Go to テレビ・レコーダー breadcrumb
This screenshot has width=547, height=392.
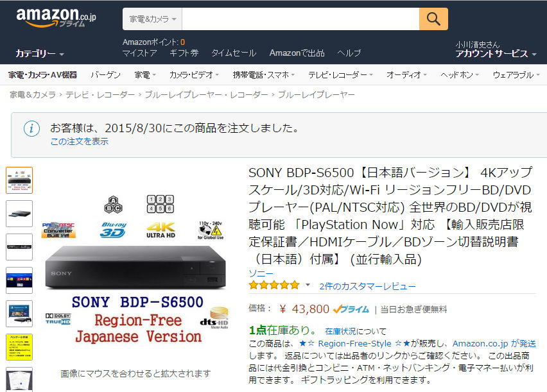(x=100, y=94)
